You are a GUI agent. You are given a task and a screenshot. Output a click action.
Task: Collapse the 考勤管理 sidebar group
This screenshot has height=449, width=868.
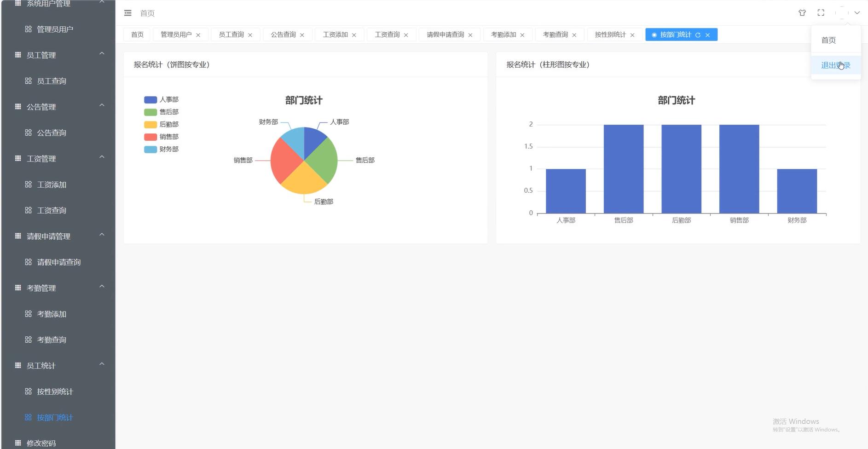58,288
